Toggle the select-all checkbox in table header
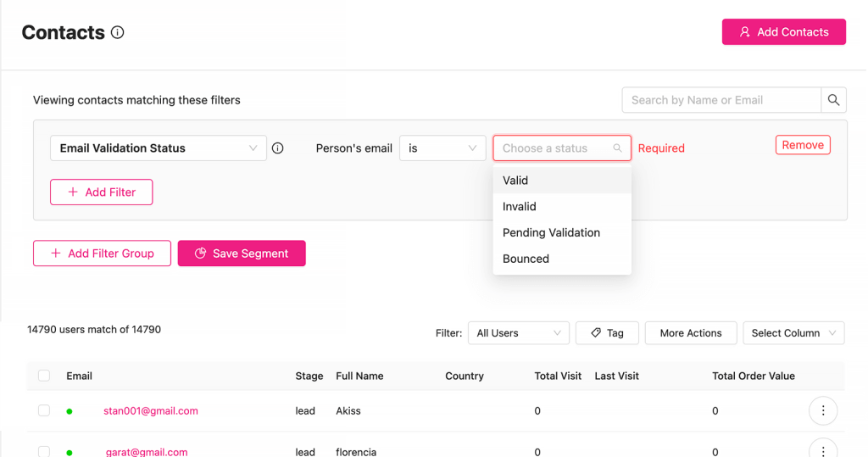 tap(44, 376)
